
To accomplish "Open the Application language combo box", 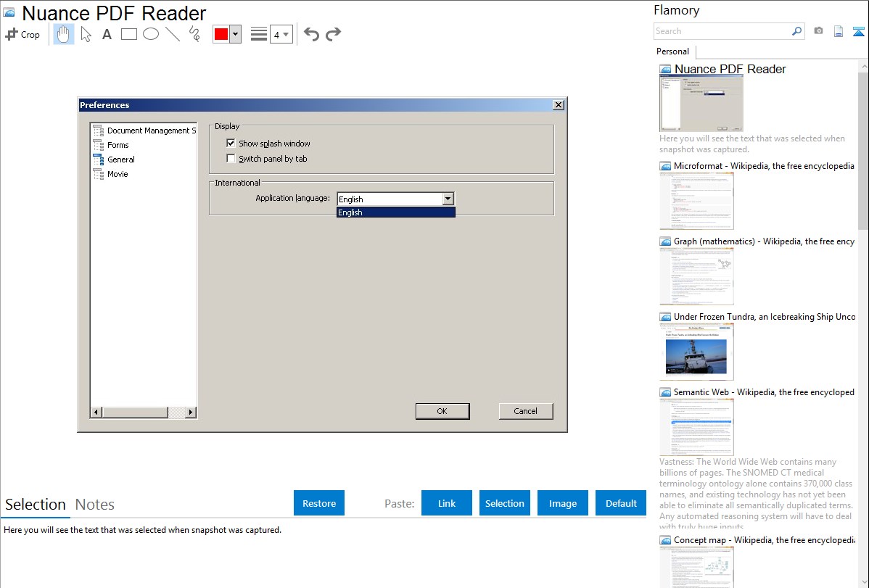I will coord(396,199).
